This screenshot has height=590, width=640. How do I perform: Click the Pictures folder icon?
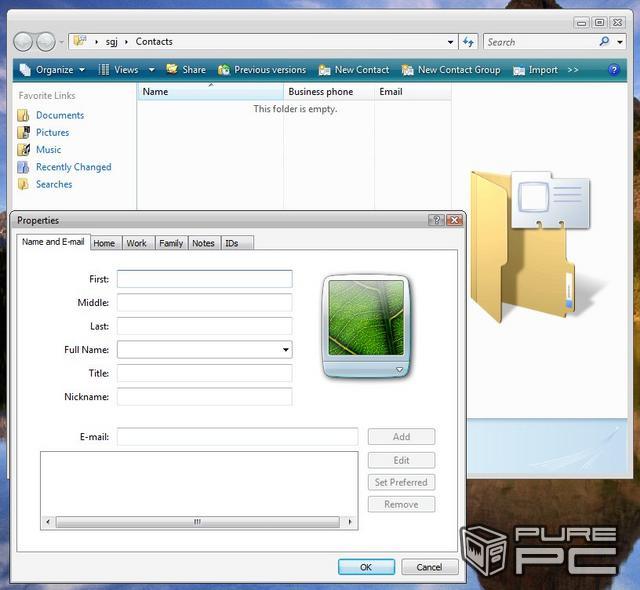24,132
